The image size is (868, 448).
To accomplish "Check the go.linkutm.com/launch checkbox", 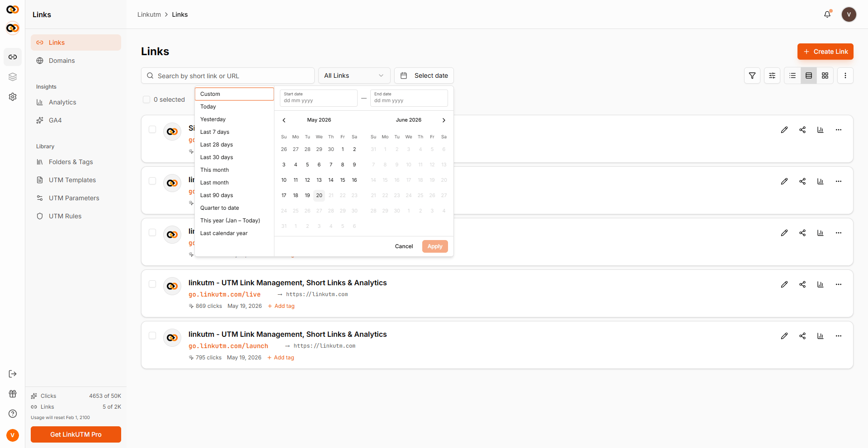I will (152, 335).
